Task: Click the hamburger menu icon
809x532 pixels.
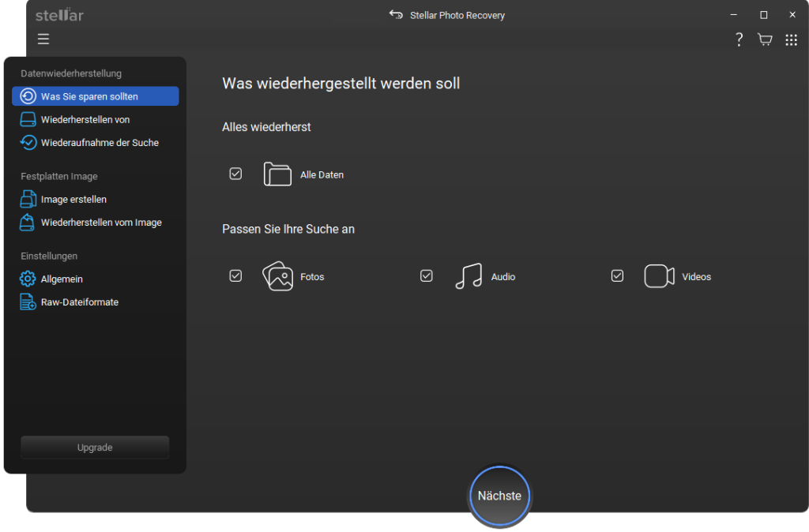Action: point(43,39)
